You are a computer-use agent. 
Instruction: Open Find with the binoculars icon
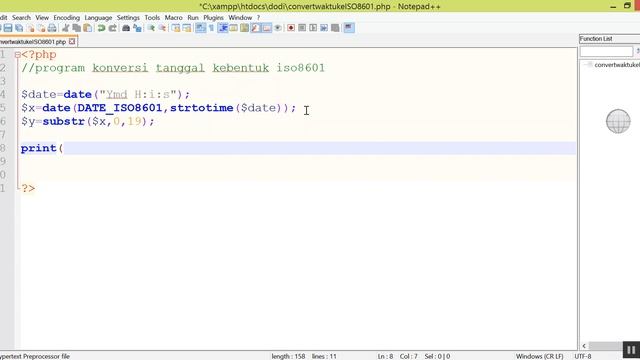126,28
